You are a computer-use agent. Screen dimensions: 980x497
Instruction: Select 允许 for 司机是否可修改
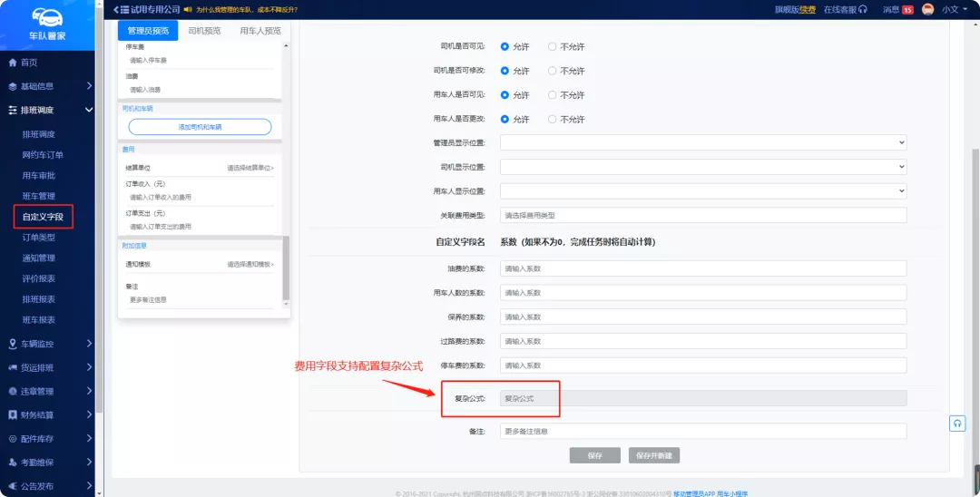[x=505, y=71]
